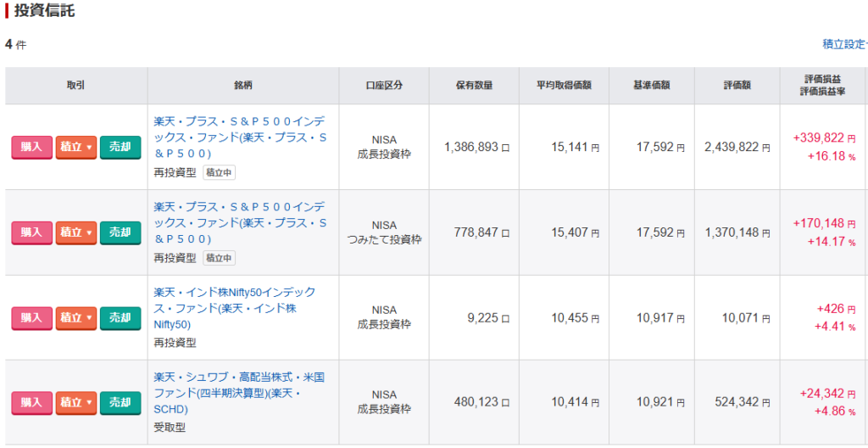Click the 銘柄 column header
This screenshot has height=448, width=868.
tap(243, 86)
